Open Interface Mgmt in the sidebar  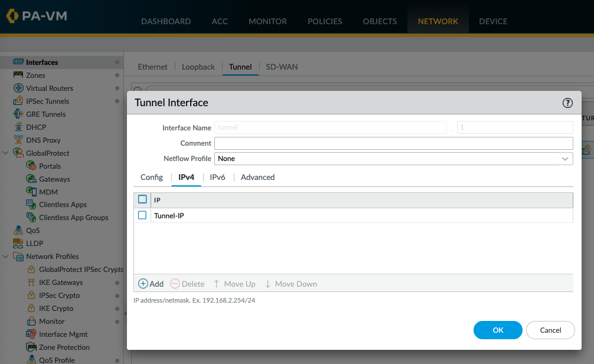(x=63, y=334)
